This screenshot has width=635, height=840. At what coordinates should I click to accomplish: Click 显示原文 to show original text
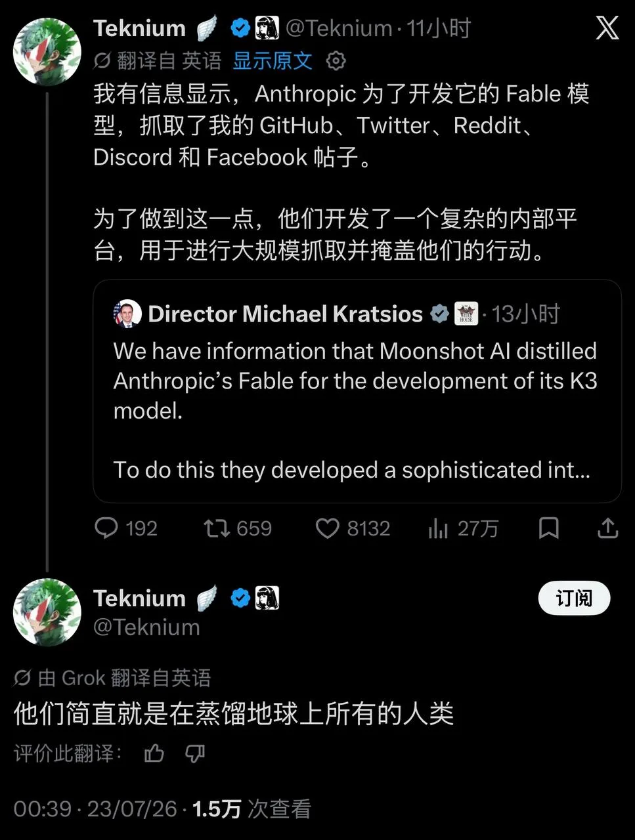(273, 61)
